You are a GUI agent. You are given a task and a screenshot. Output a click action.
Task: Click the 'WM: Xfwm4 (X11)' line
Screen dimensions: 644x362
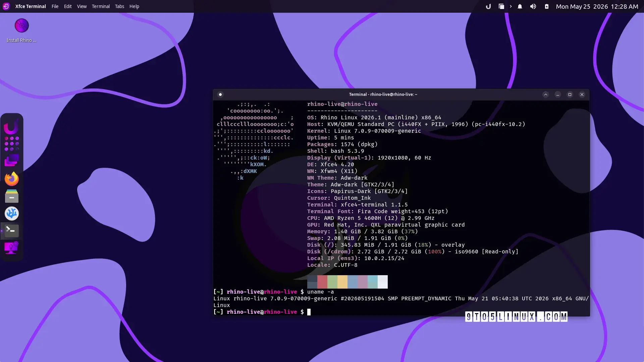coord(332,171)
